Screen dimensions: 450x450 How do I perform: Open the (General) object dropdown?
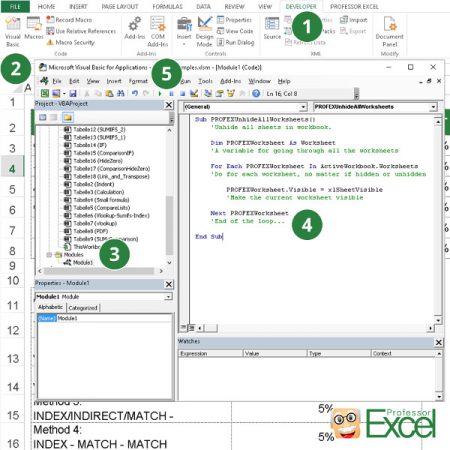point(245,107)
